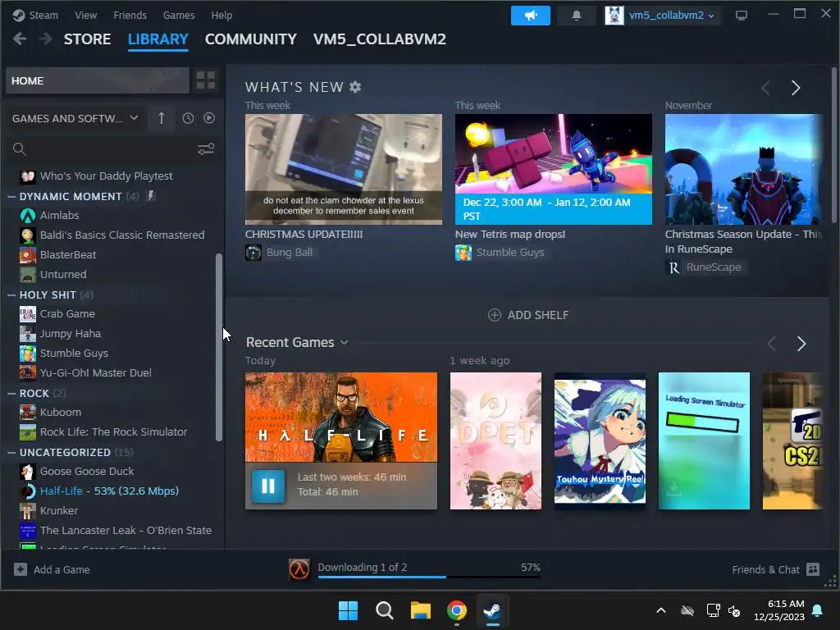Sort library by recent activity clock icon
This screenshot has height=630, width=840.
pos(188,118)
